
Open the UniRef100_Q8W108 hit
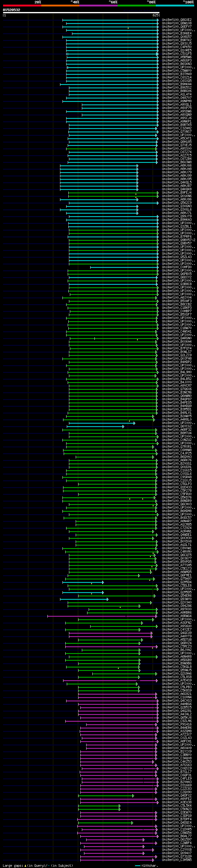[177, 23]
